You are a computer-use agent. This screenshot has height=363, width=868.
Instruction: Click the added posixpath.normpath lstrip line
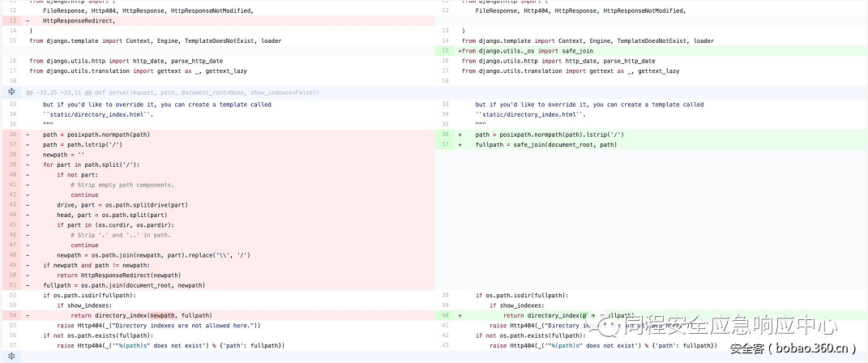549,135
